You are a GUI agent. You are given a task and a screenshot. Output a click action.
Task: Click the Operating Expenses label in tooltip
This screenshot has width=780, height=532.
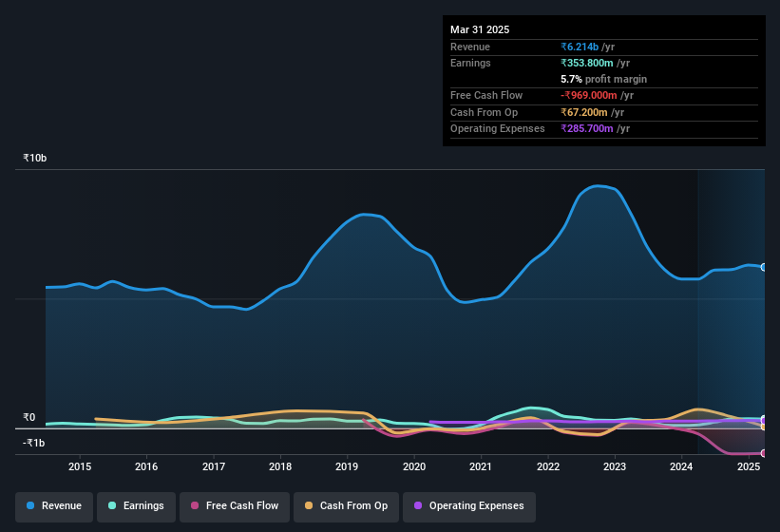pos(498,129)
